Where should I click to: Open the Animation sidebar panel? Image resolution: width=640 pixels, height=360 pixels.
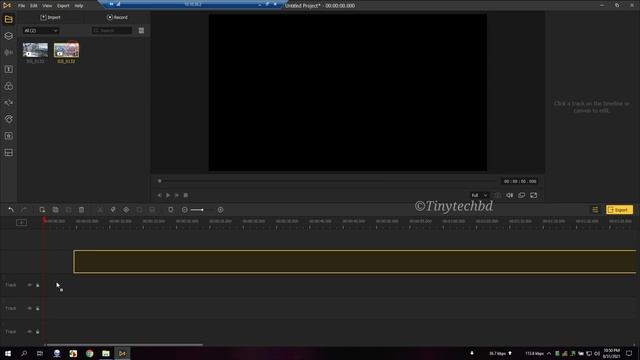9,119
